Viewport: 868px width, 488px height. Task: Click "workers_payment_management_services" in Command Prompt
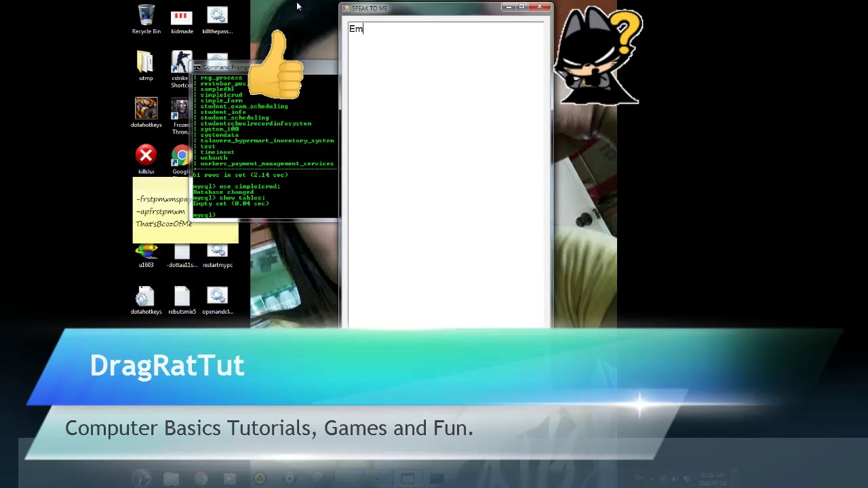coord(267,163)
